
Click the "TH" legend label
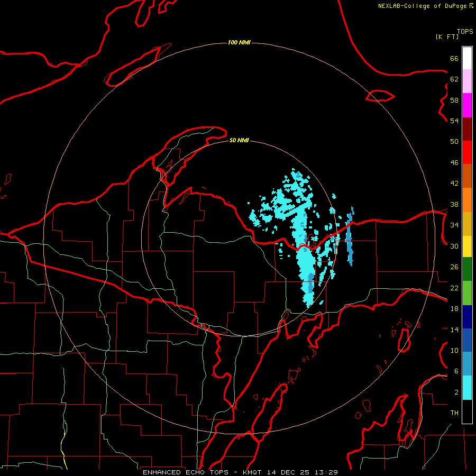coord(454,413)
